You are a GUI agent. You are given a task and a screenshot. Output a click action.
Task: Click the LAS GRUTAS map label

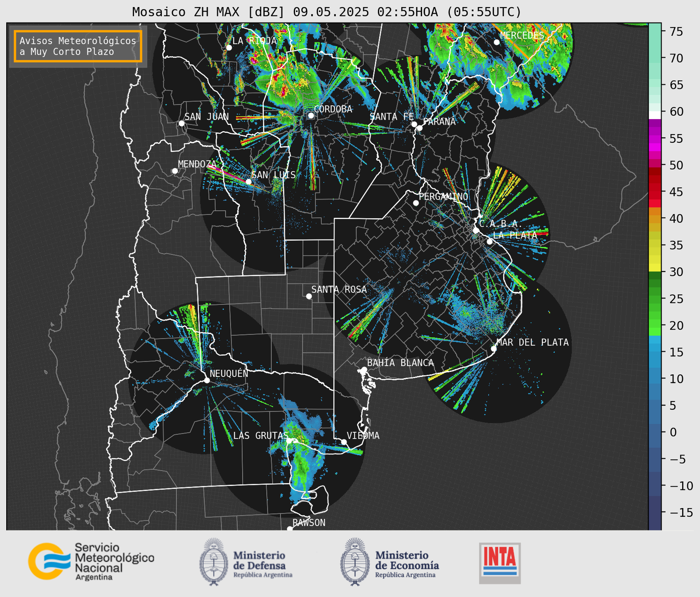pos(261,436)
